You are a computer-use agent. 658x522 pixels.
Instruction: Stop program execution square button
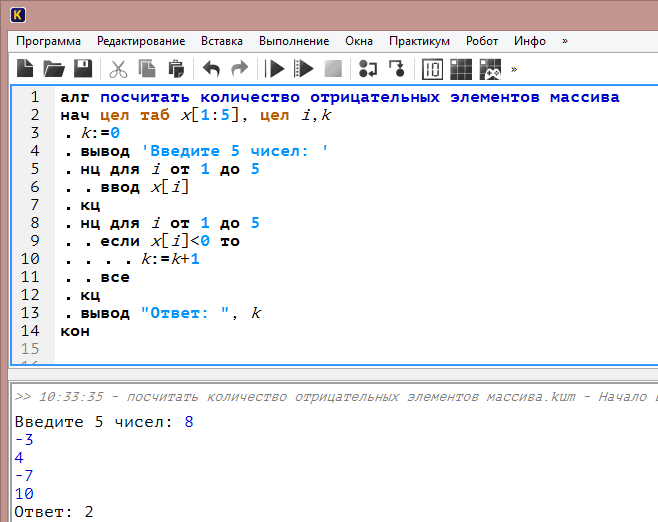pyautogui.click(x=333, y=68)
